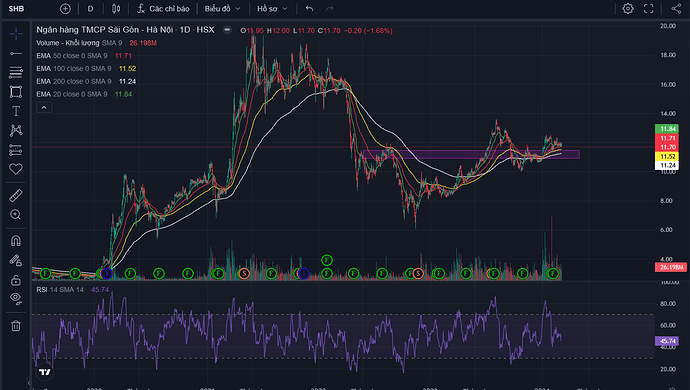Screen dimensions: 690x390
Task: Collapse the indicator legend list
Action: pyautogui.click(x=44, y=107)
